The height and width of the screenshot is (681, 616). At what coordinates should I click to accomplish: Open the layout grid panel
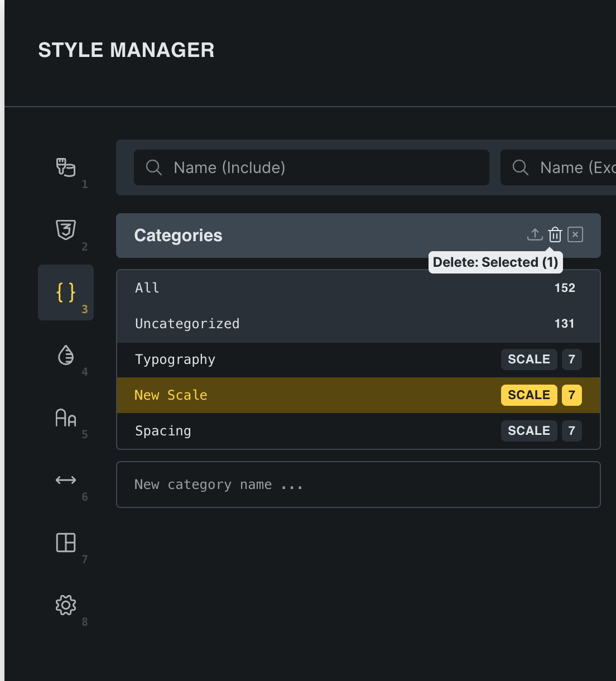click(65, 543)
